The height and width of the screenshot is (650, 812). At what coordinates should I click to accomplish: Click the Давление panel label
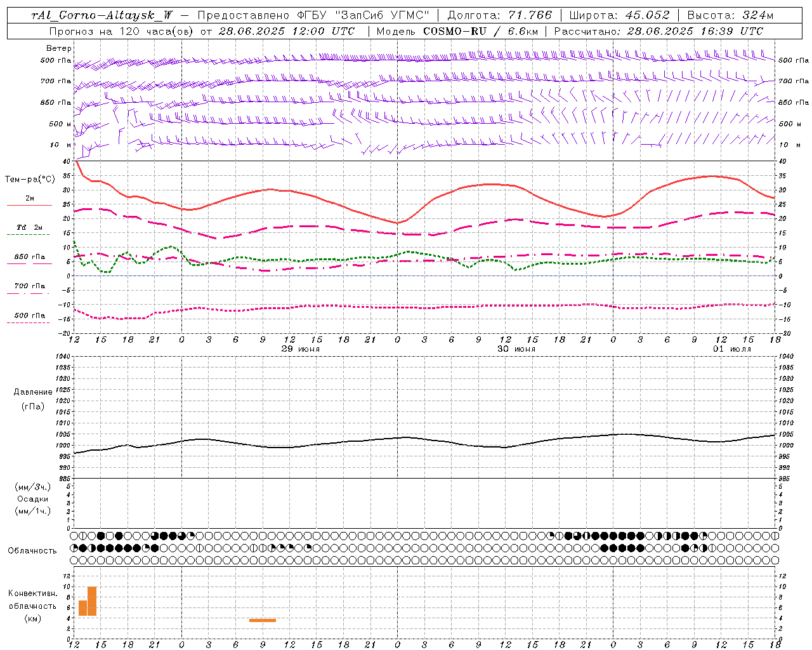pos(33,392)
